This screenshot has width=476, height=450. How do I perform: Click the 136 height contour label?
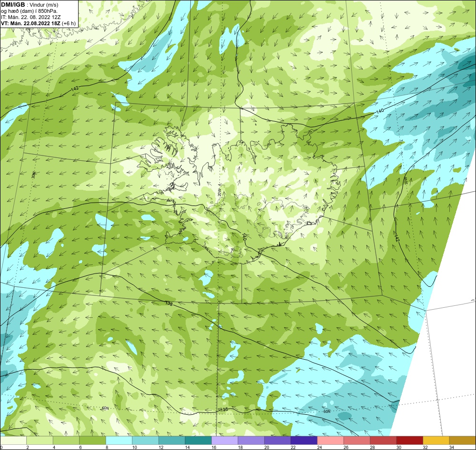(x=224, y=410)
